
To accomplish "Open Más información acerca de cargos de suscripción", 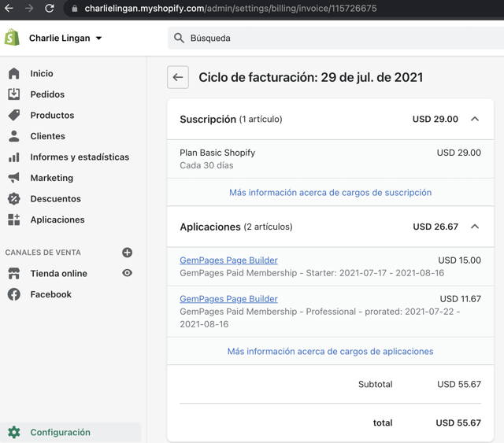I will [331, 193].
